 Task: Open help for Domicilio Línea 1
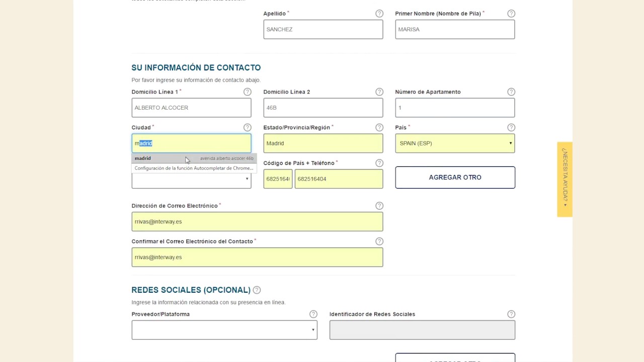(x=247, y=92)
